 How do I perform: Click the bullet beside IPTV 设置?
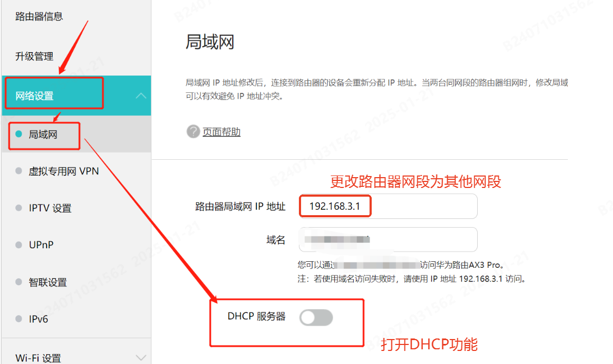pyautogui.click(x=18, y=208)
